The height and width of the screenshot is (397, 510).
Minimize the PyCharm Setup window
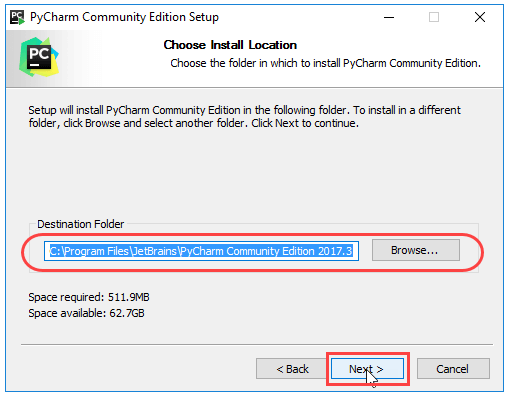click(389, 17)
